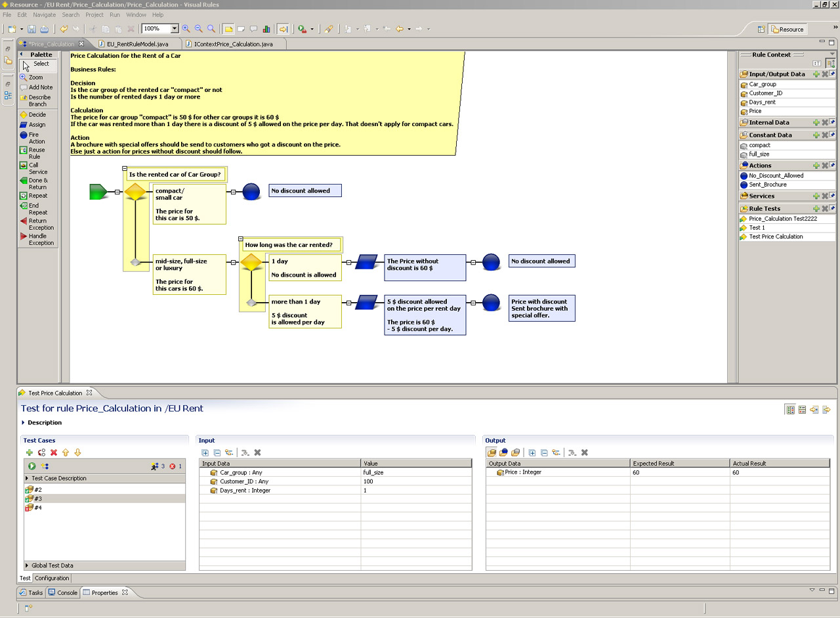This screenshot has width=840, height=618.
Task: Pin the Actions section in Rule Context
Action: 832,166
